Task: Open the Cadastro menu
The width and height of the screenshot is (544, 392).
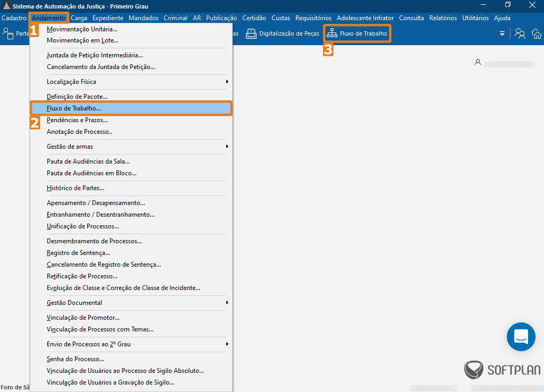Action: (x=14, y=18)
